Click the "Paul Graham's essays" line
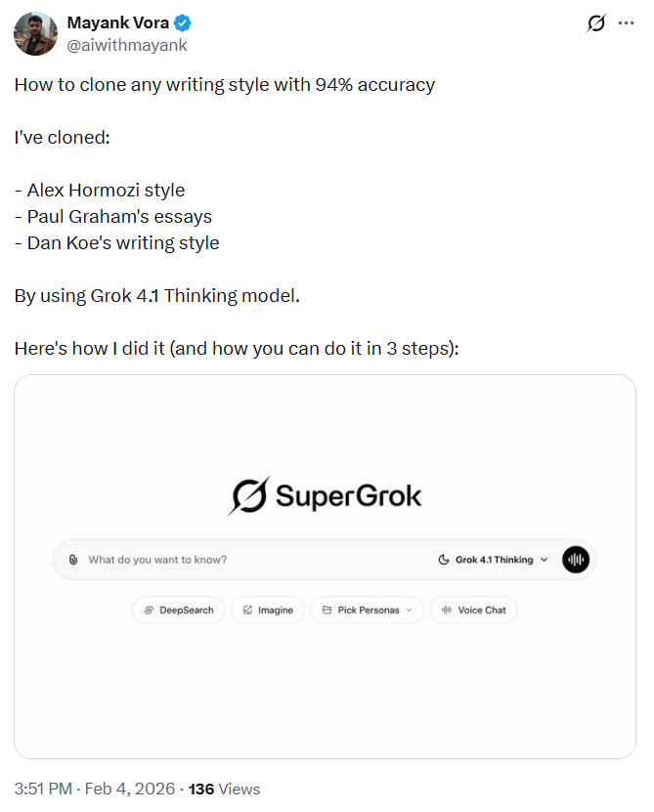Viewport: 654px width, 812px height. click(112, 216)
